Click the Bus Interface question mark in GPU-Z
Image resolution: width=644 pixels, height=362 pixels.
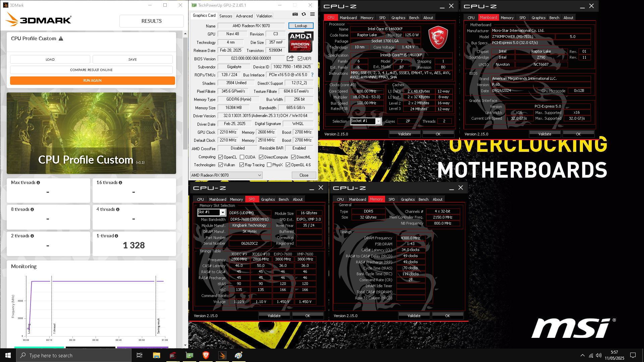coord(312,75)
